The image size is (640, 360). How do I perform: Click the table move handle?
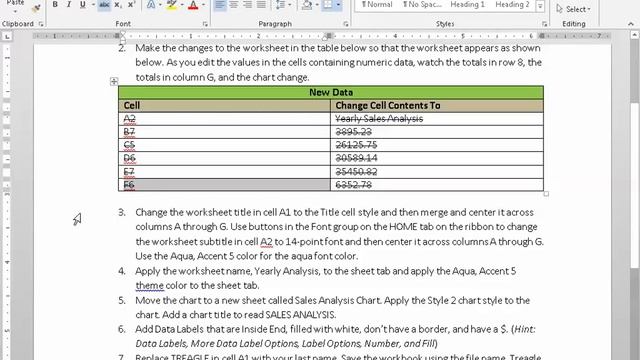coord(114,81)
